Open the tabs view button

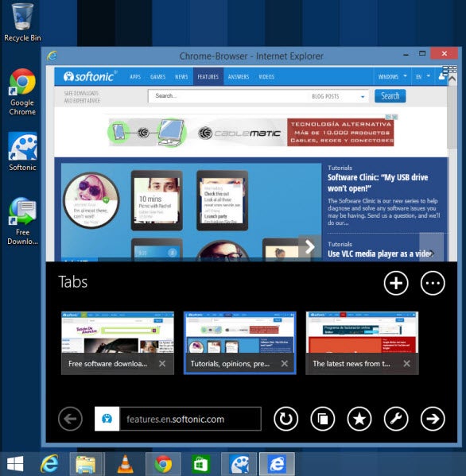(x=323, y=419)
